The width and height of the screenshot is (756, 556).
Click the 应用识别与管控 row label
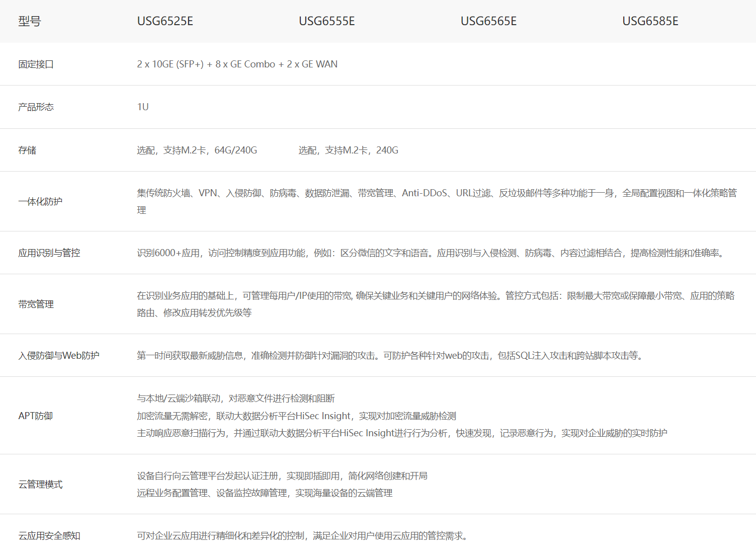pyautogui.click(x=49, y=253)
